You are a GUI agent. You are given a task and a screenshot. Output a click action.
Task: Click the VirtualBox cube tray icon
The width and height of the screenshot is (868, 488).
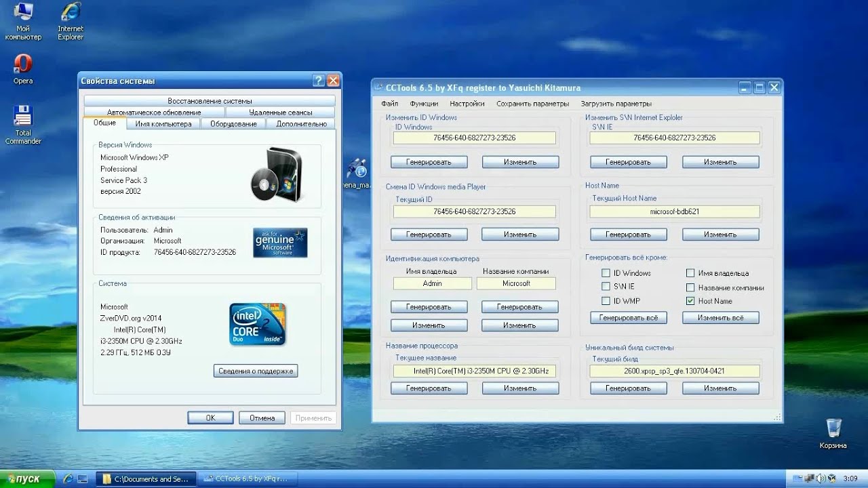point(831,479)
